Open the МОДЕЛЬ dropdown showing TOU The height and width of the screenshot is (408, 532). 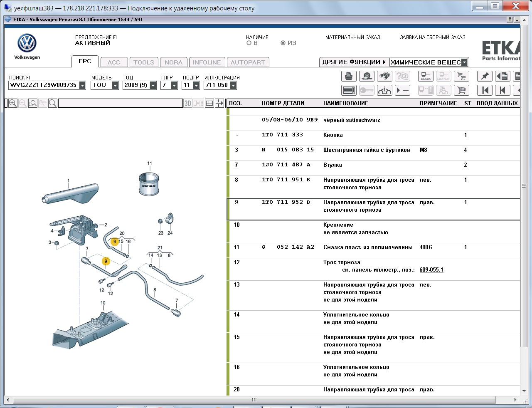[x=115, y=85]
